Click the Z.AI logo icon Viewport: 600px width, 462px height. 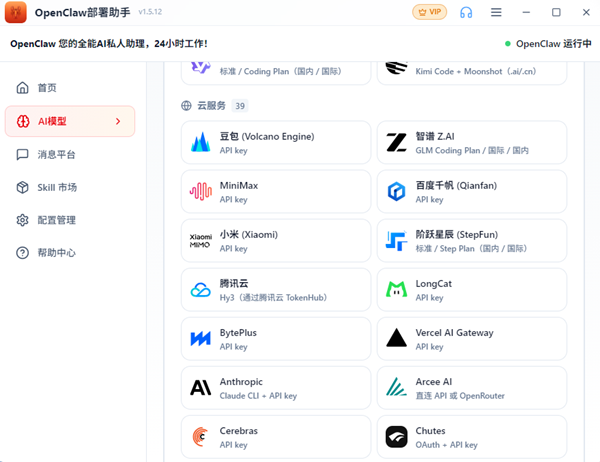click(x=396, y=142)
